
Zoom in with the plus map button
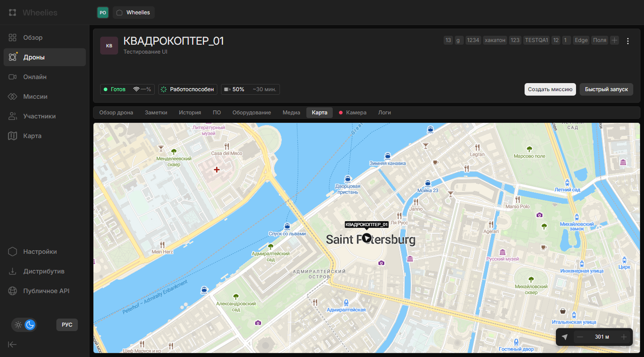623,337
